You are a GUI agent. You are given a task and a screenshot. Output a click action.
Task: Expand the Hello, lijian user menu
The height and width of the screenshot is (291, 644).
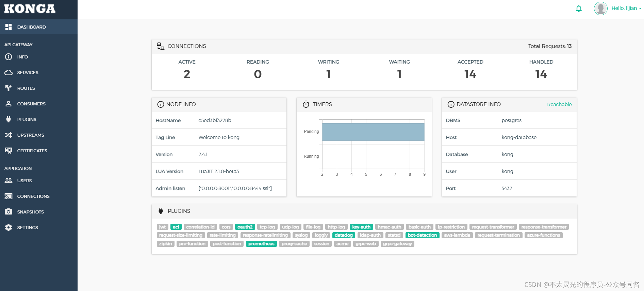[x=626, y=8]
